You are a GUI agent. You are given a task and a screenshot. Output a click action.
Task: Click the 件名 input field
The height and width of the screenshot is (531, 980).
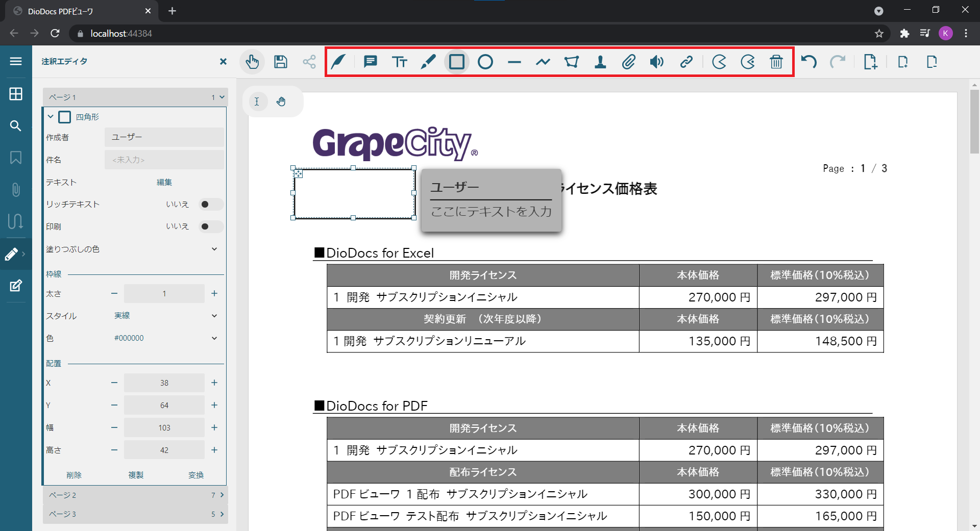pyautogui.click(x=164, y=160)
